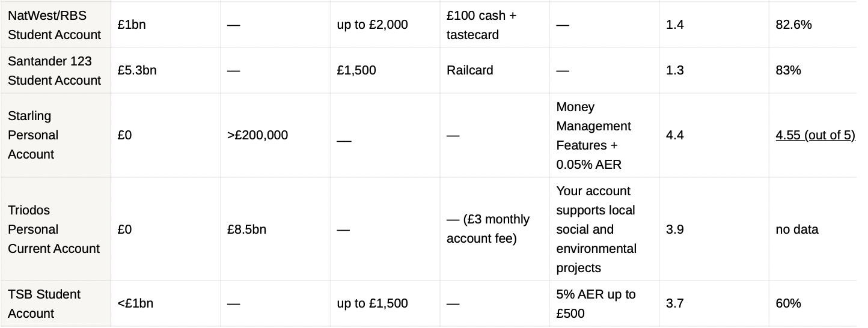868x328 pixels.
Task: Select the 4.4 rating cell
Action: coord(714,135)
